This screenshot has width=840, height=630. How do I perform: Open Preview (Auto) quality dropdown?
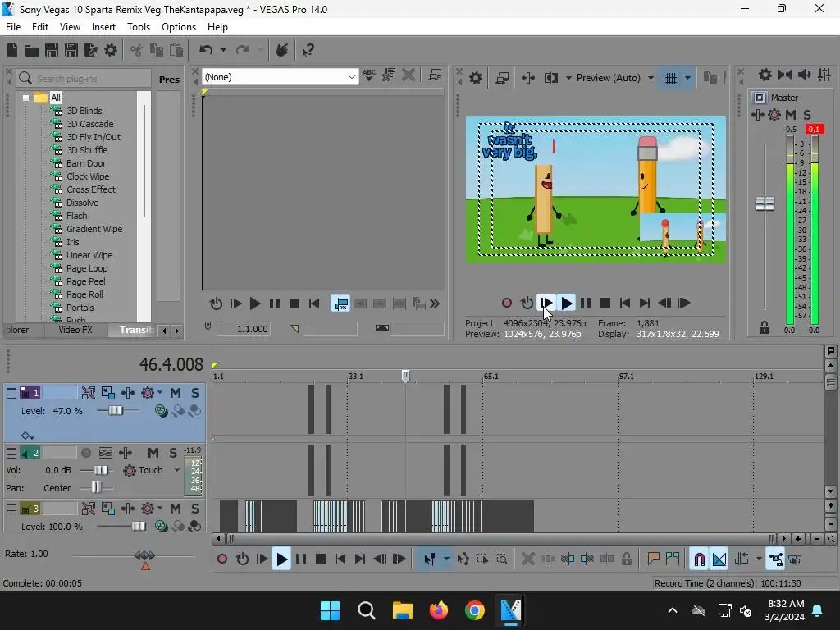(651, 78)
